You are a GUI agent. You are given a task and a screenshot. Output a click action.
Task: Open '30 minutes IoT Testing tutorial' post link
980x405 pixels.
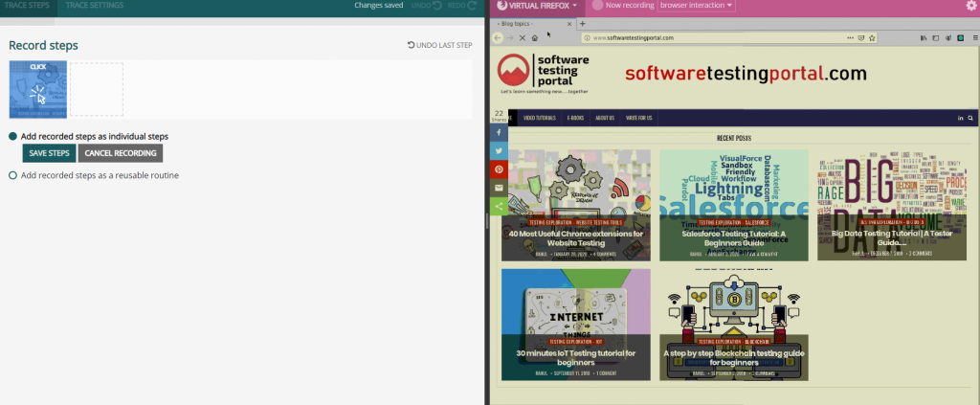coord(575,357)
